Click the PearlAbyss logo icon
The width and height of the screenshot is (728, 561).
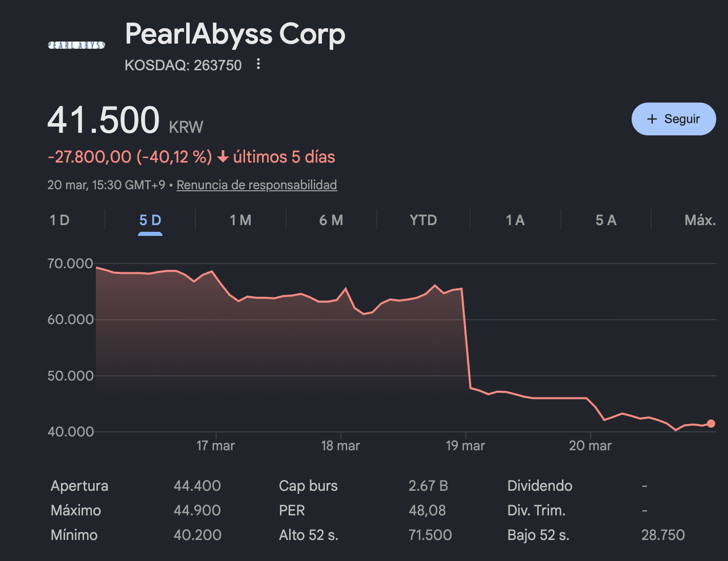[76, 45]
